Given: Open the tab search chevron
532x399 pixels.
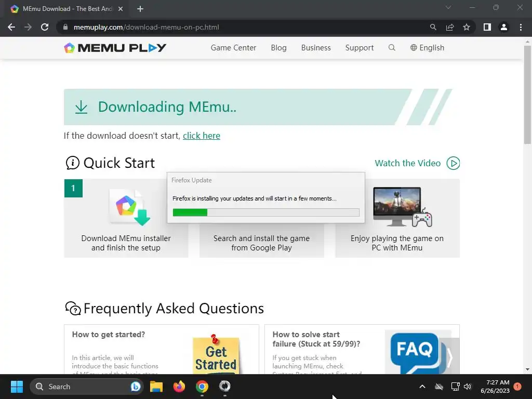Looking at the screenshot, I should coord(448,7).
